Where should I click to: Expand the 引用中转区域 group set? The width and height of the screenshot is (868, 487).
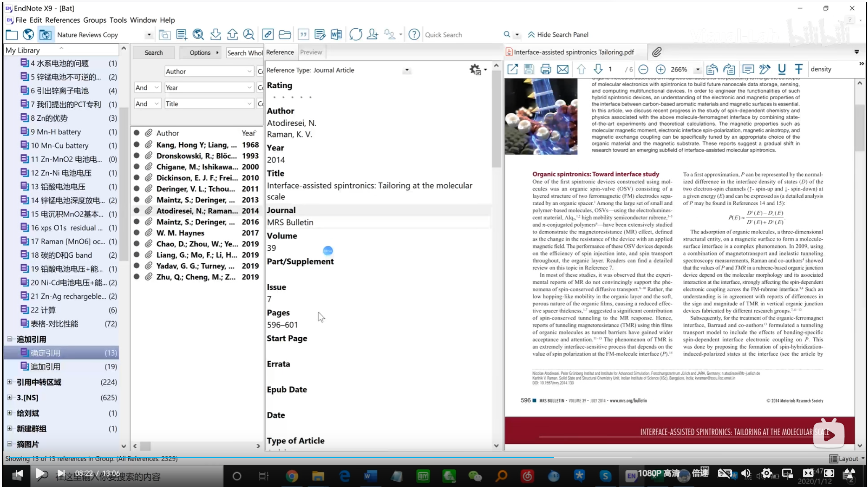[9, 382]
